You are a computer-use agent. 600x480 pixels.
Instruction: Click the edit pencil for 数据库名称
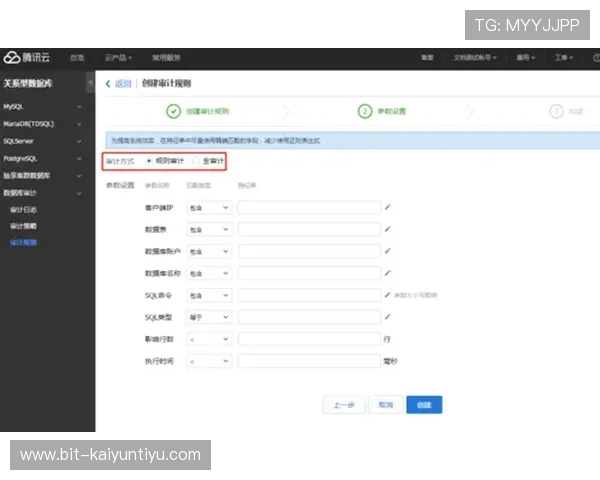point(388,273)
